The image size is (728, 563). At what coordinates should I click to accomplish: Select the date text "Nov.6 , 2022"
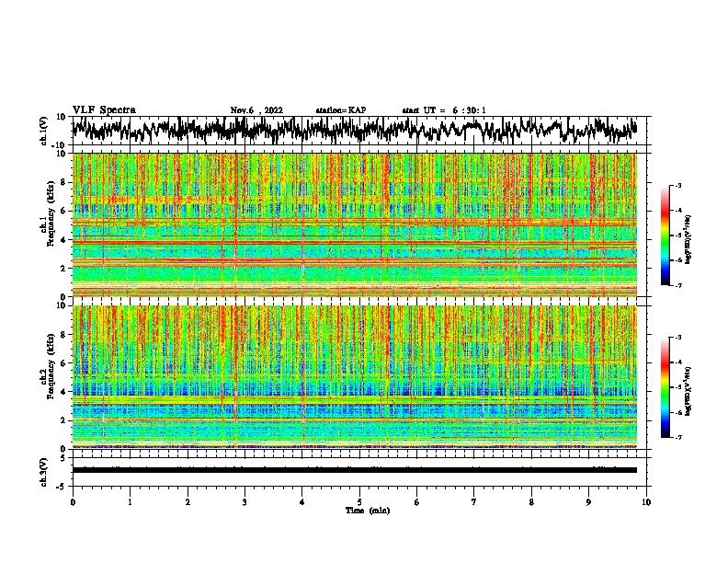256,110
